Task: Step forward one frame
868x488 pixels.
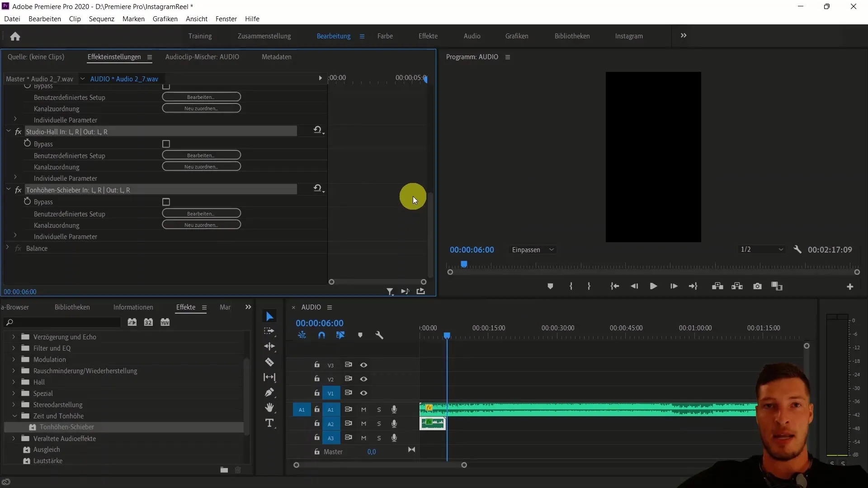Action: [x=674, y=286]
